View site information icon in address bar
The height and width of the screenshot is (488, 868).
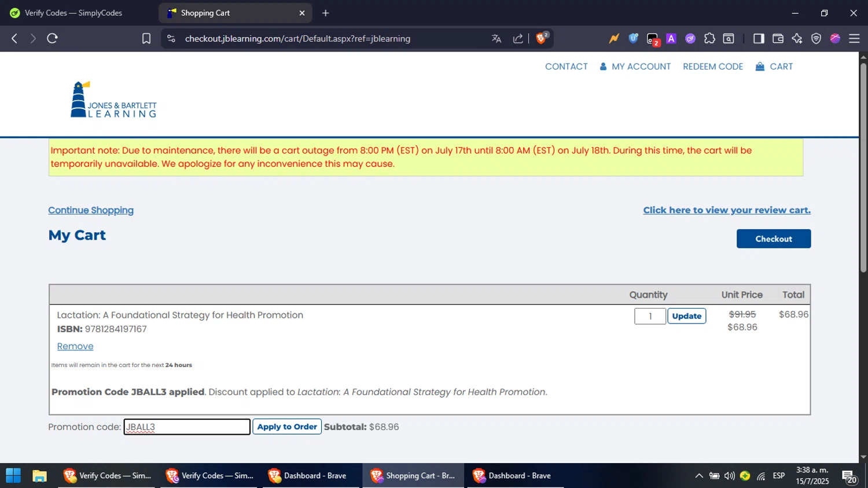[x=171, y=39]
